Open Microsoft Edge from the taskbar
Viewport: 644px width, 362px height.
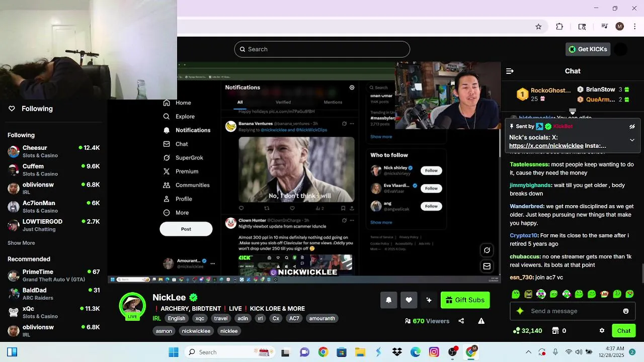[x=416, y=352]
